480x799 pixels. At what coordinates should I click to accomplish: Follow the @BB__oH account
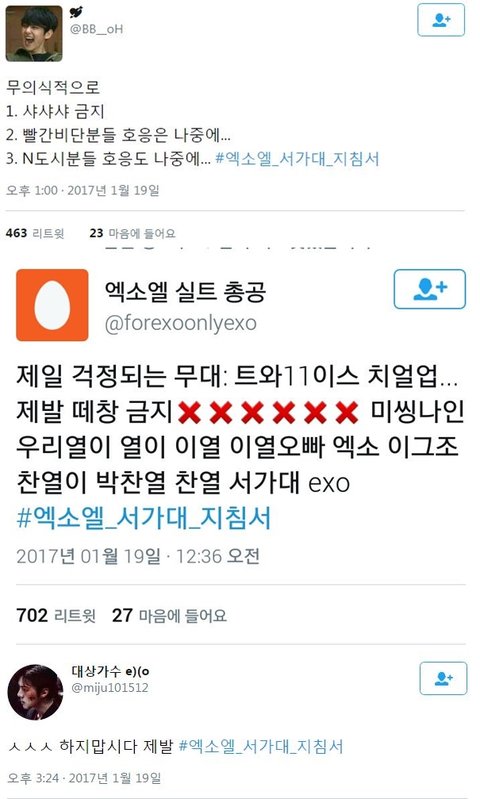click(x=441, y=20)
